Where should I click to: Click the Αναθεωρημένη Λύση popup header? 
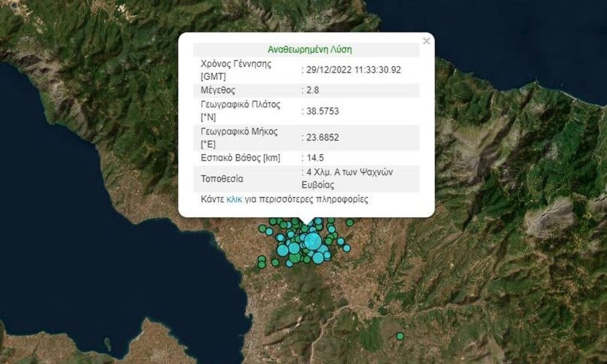[310, 49]
